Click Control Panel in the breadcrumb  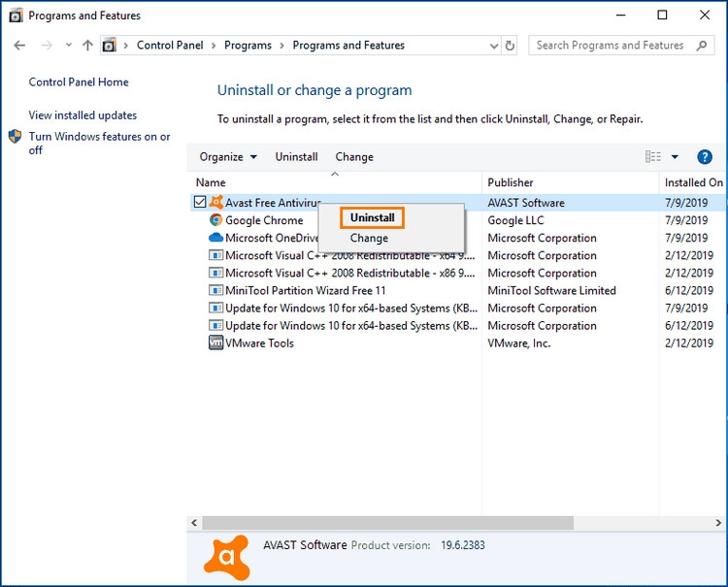(170, 46)
